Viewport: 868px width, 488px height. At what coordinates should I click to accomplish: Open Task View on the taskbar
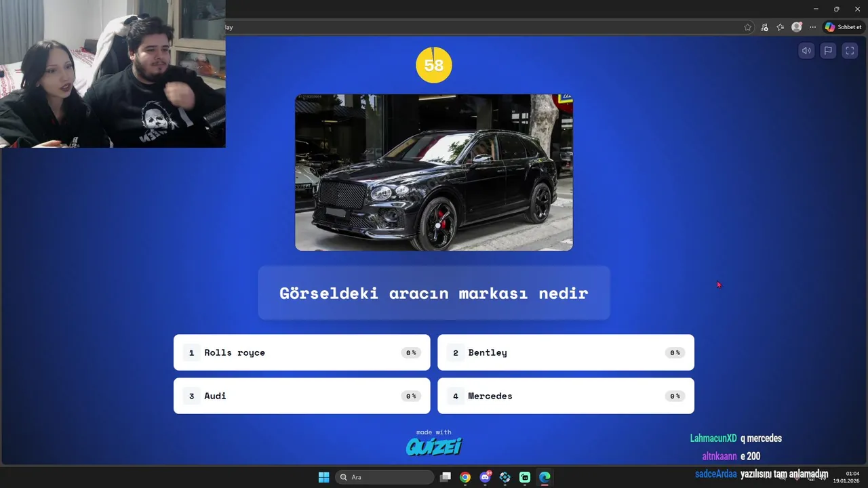point(446,477)
